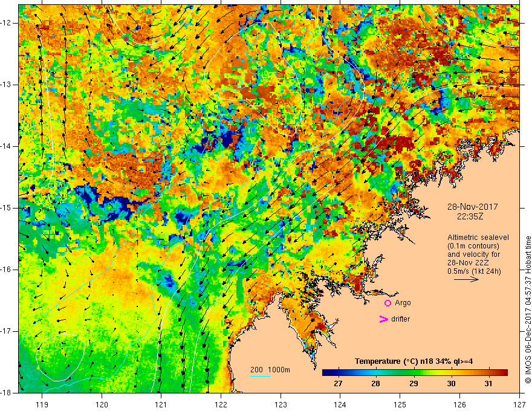Image resolution: width=532 pixels, height=411 pixels.
Task: Click the time label 22:35Z
Action: point(470,216)
